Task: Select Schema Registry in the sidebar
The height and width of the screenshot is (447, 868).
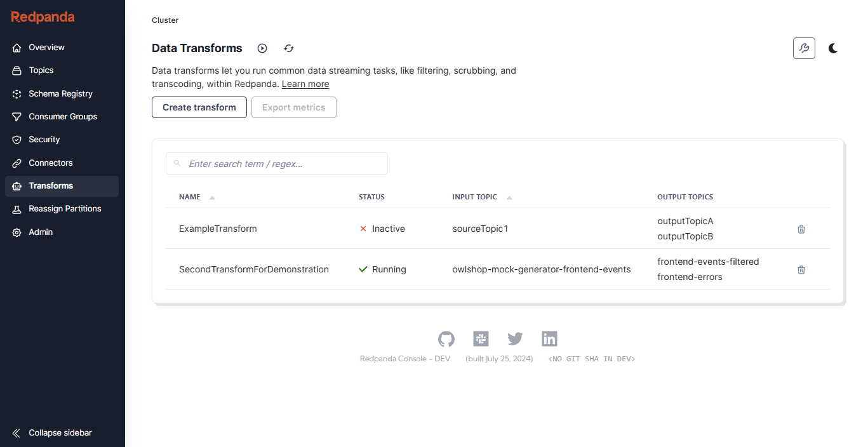Action: (x=62, y=93)
